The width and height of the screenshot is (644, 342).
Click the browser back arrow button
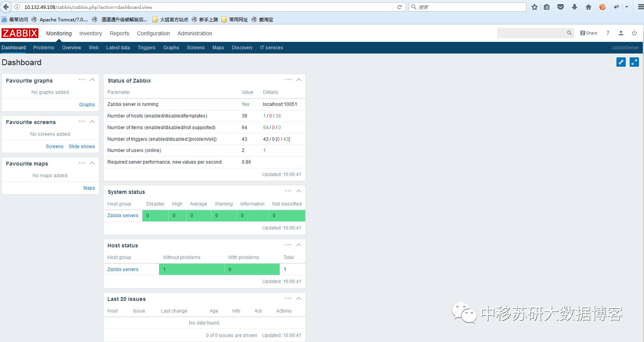point(6,7)
